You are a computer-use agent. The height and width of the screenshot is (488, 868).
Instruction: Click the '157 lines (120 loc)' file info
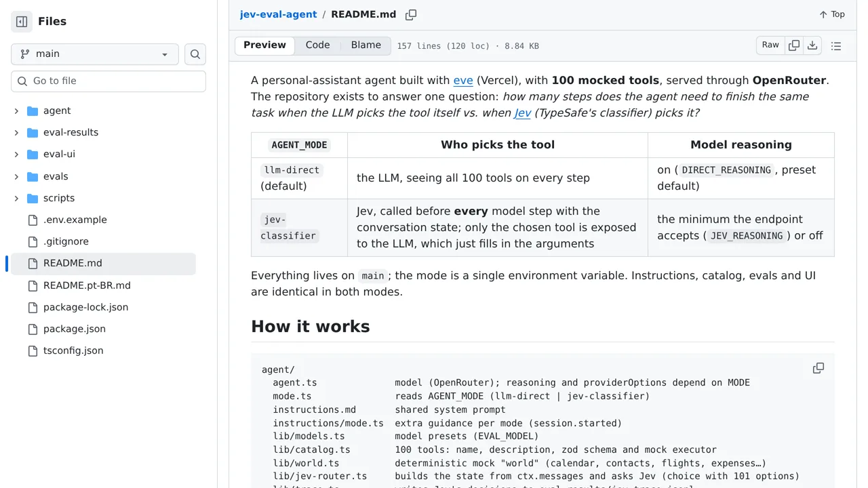point(443,46)
